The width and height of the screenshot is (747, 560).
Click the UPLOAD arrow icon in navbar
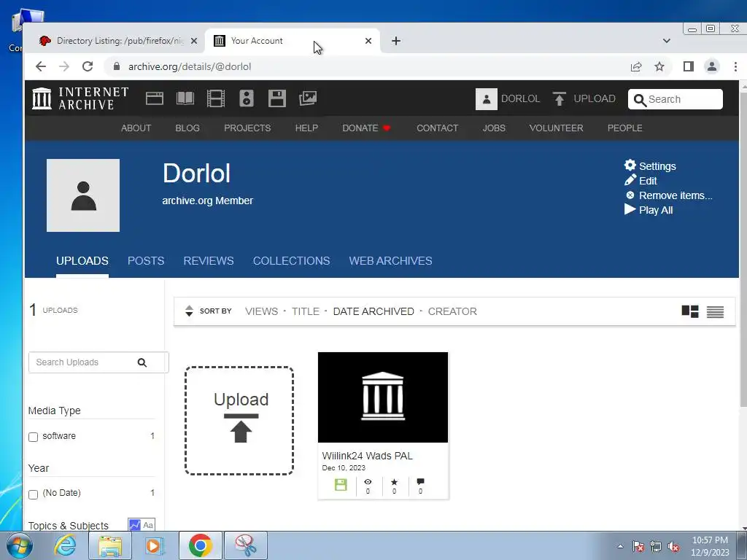pyautogui.click(x=560, y=99)
